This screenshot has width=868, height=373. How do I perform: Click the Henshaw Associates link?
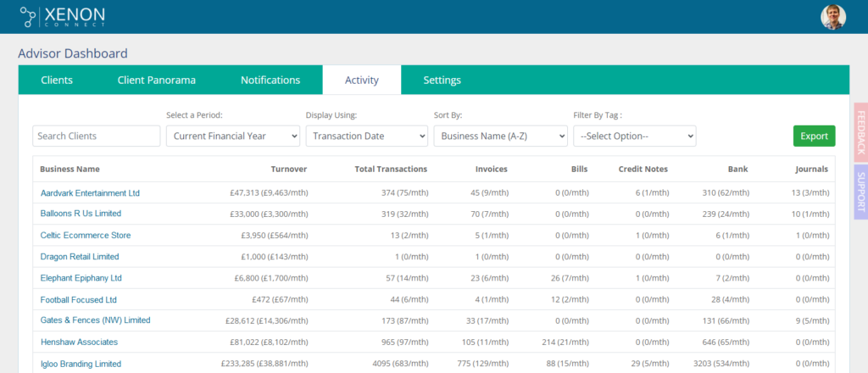coord(79,342)
